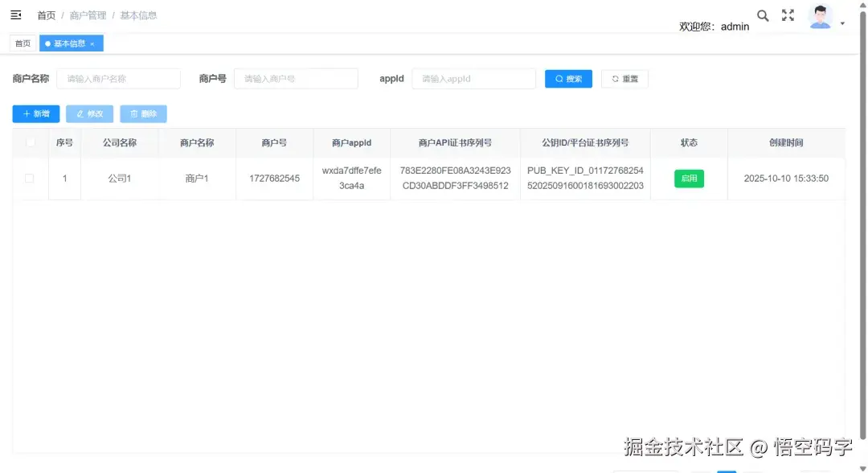Viewport: 868px width, 473px height.
Task: Click appId cell wxda7dffe7efe3ca4a
Action: [351, 179]
